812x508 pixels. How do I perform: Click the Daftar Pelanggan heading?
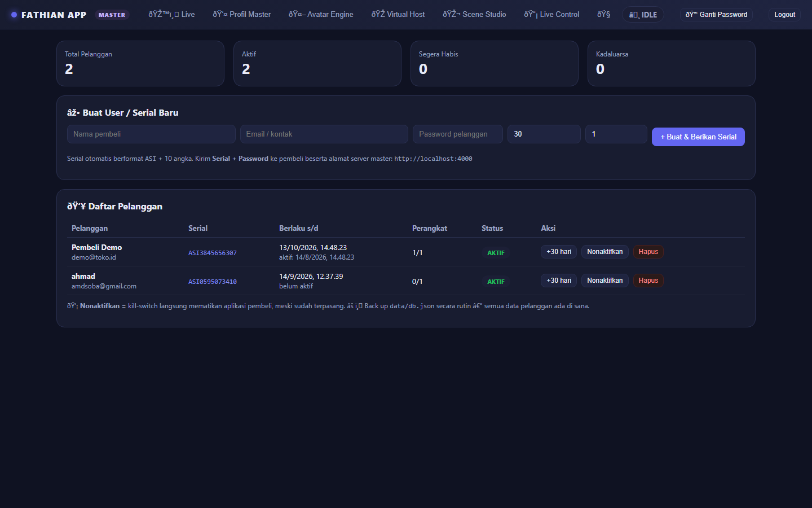point(114,207)
